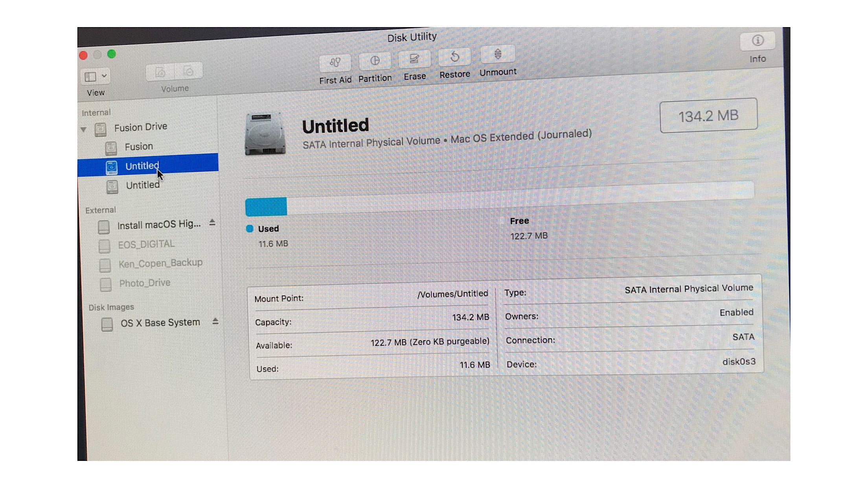Eject Install macOS High Sierra disk
The width and height of the screenshot is (868, 488).
point(212,223)
